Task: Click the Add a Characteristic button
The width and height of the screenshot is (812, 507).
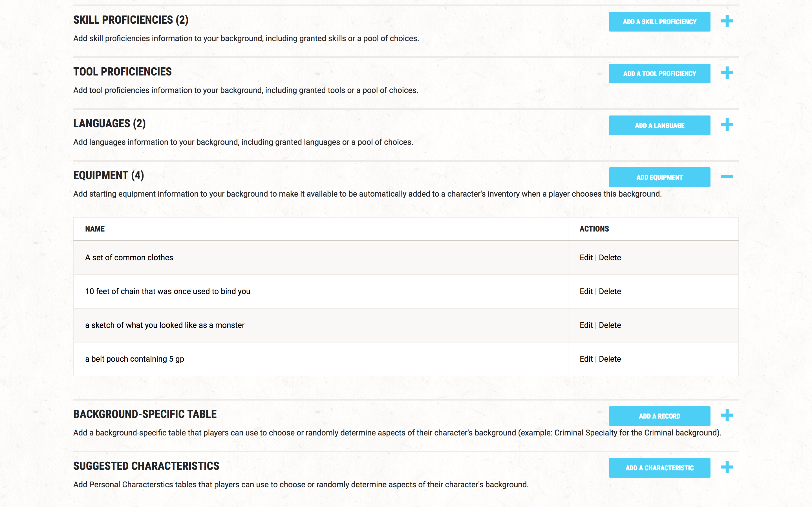Action: click(659, 468)
